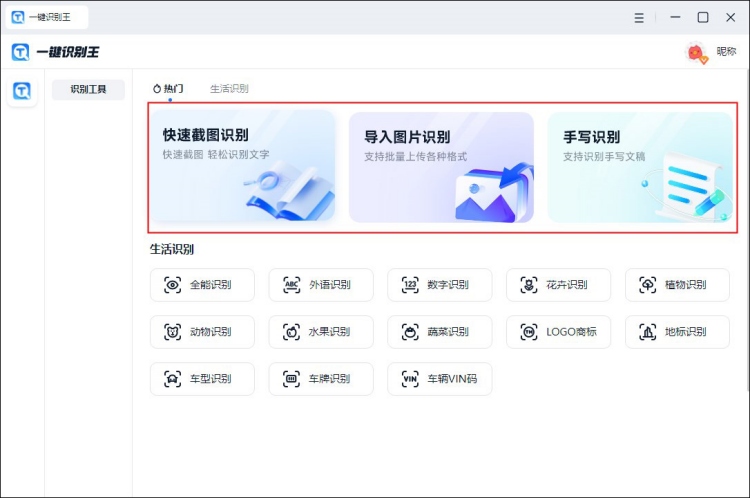Click the 车辆VIN码 VIN icon
The height and width of the screenshot is (498, 750).
click(410, 379)
